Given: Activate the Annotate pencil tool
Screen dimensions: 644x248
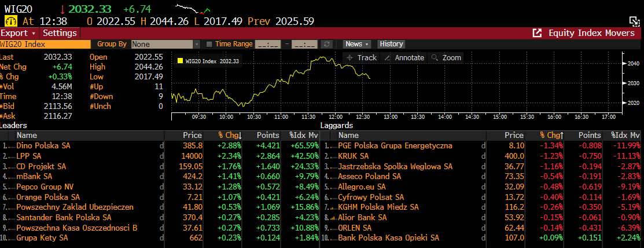Looking at the screenshot, I should coord(404,57).
